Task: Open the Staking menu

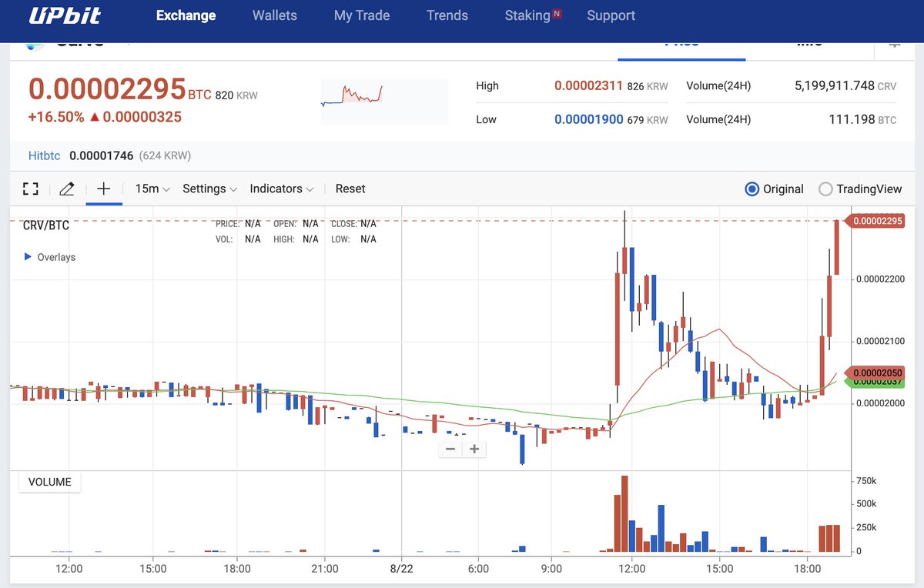Action: coord(527,15)
